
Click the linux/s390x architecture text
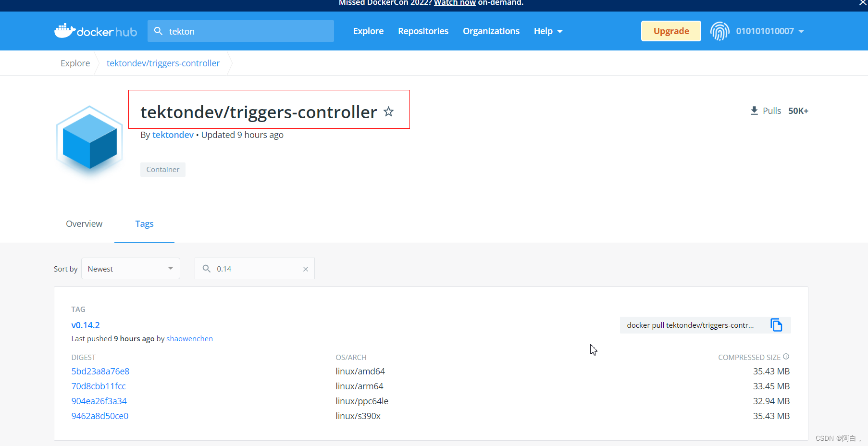[x=358, y=416]
